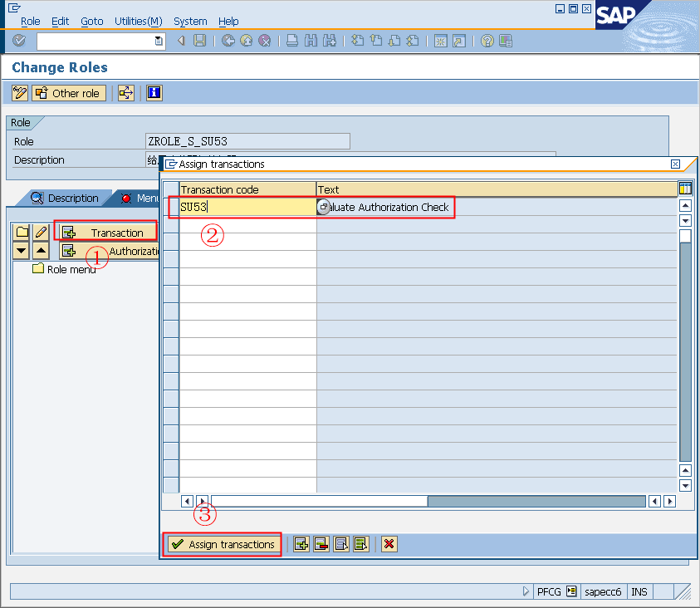Click the Transaction button
Screen dimensions: 700x608
pyautogui.click(x=109, y=232)
